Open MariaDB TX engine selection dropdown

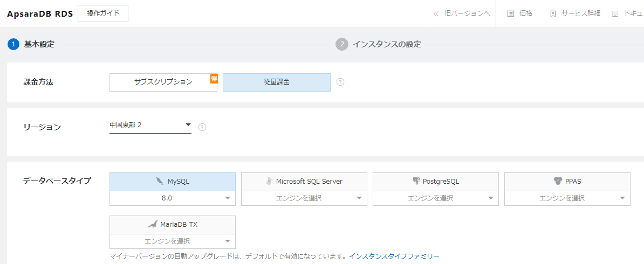pyautogui.click(x=173, y=241)
